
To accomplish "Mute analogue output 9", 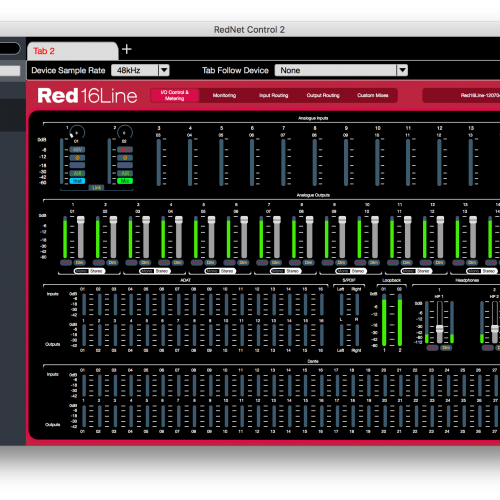I will [327, 263].
